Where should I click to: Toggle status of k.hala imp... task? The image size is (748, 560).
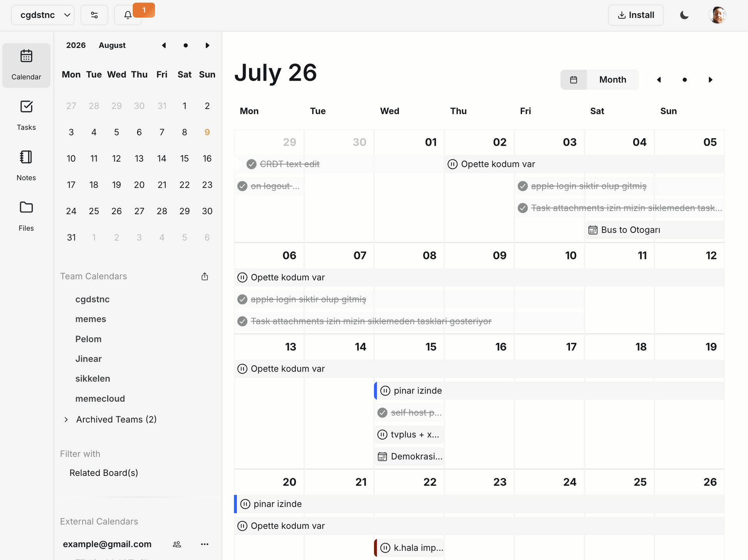385,548
